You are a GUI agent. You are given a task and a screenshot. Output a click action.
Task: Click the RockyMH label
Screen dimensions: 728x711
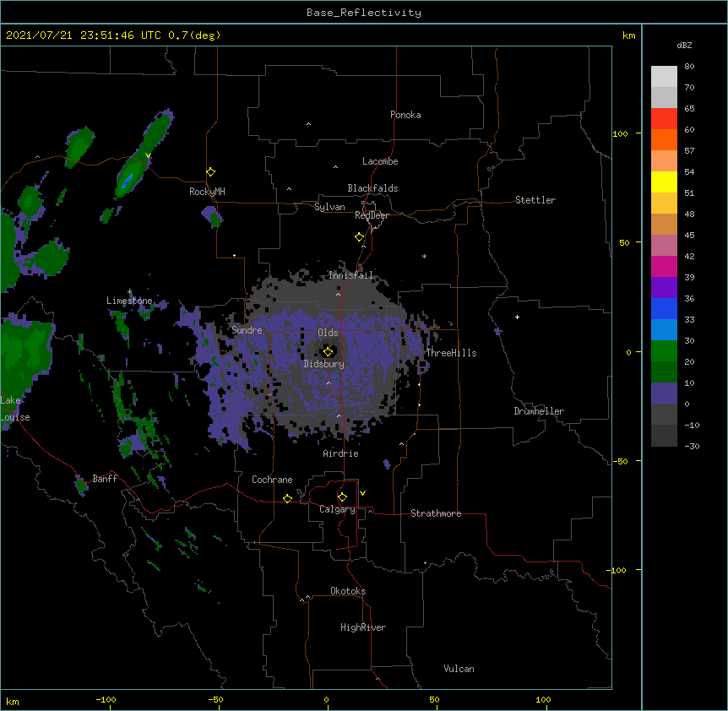coord(207,192)
